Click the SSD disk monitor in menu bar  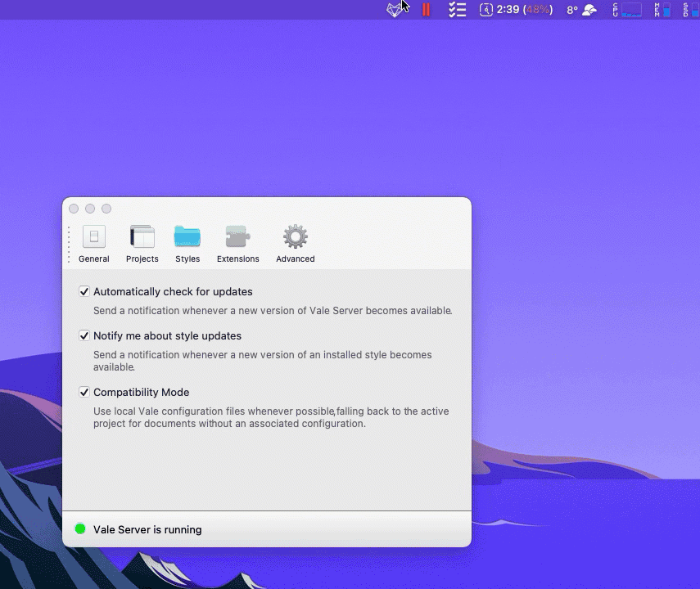pyautogui.click(x=691, y=9)
